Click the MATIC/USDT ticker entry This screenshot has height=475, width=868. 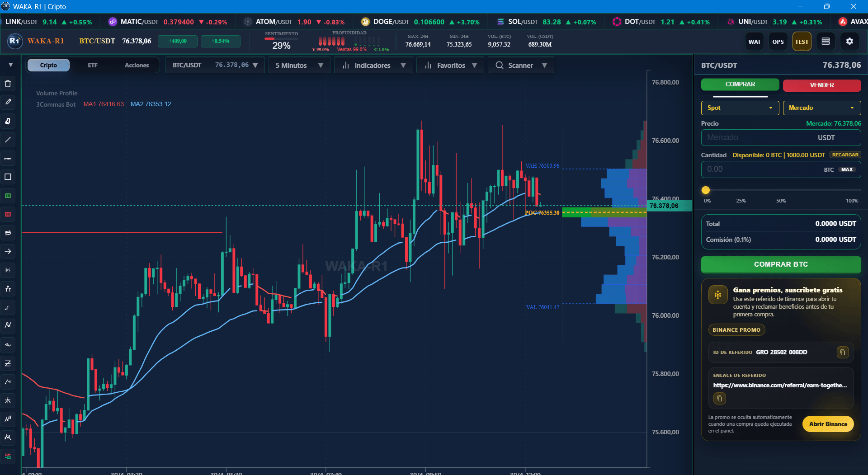tap(168, 22)
